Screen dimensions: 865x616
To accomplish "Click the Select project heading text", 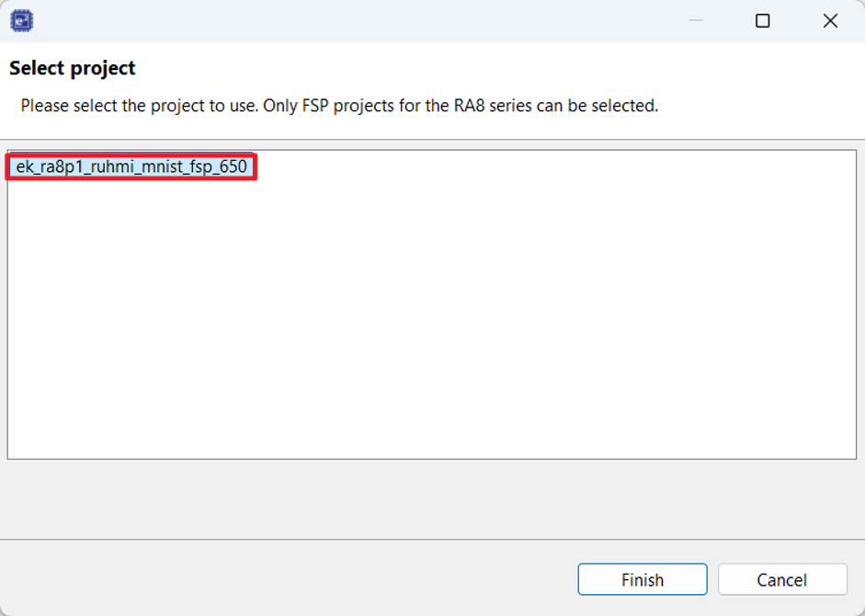I will [73, 68].
